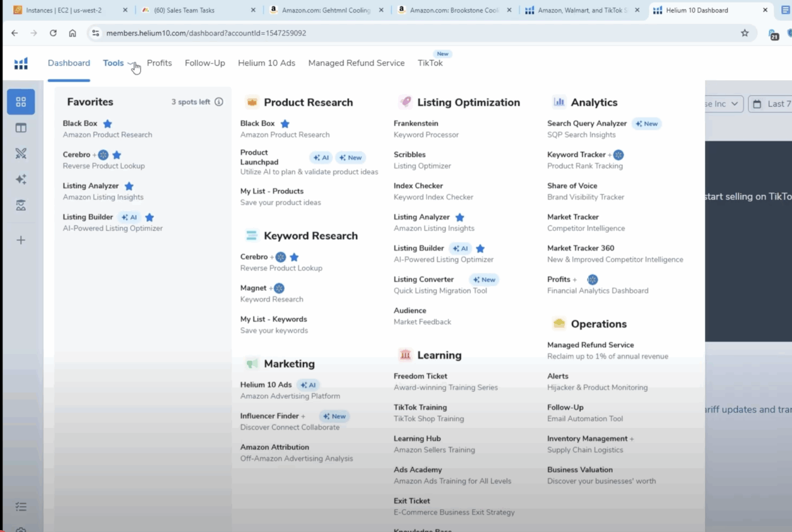Launch Magnet under Keyword Research
This screenshot has height=532, width=792.
pyautogui.click(x=253, y=288)
